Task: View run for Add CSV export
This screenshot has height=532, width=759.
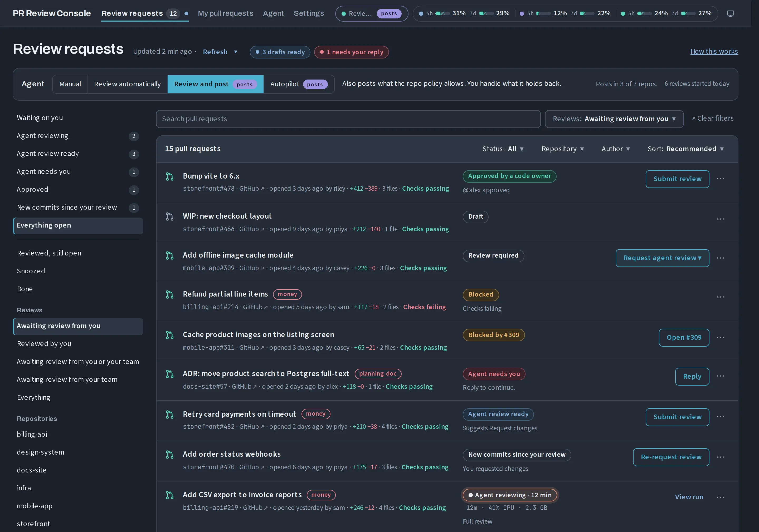Action: [689, 497]
